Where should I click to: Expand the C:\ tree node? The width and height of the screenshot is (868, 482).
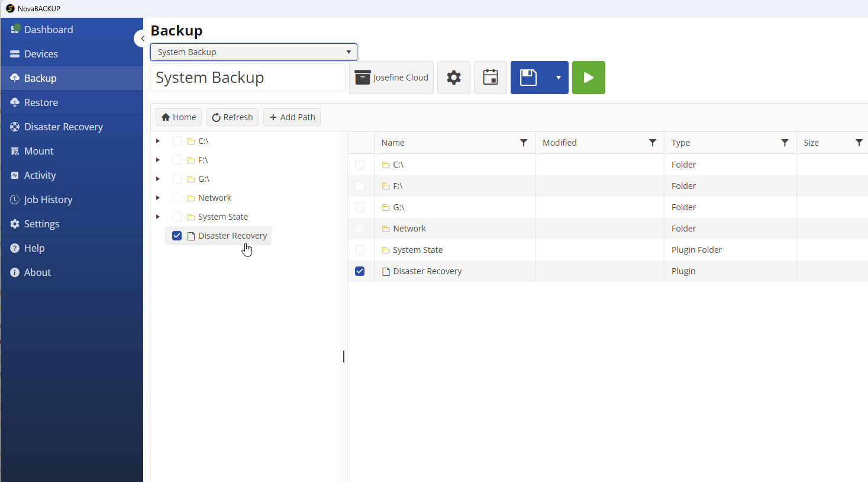pos(158,141)
